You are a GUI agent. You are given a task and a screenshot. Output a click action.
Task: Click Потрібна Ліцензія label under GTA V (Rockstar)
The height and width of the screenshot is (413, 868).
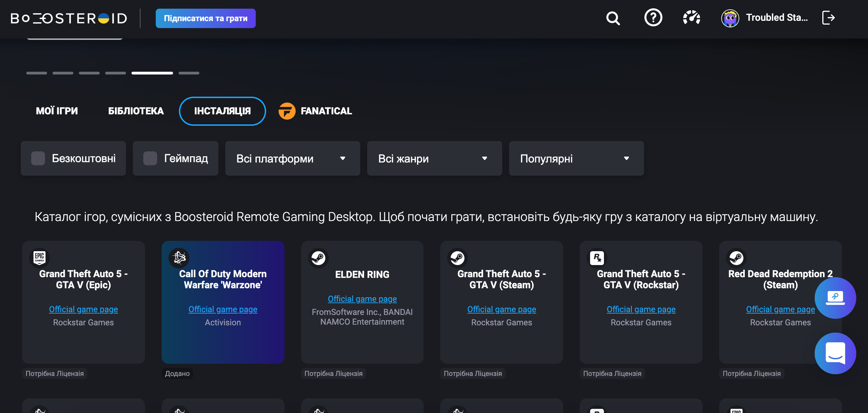coord(612,374)
